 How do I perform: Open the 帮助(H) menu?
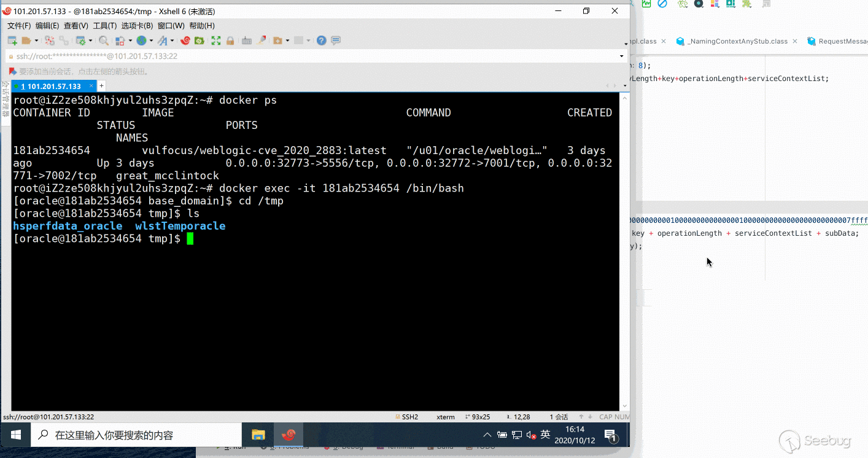(202, 26)
